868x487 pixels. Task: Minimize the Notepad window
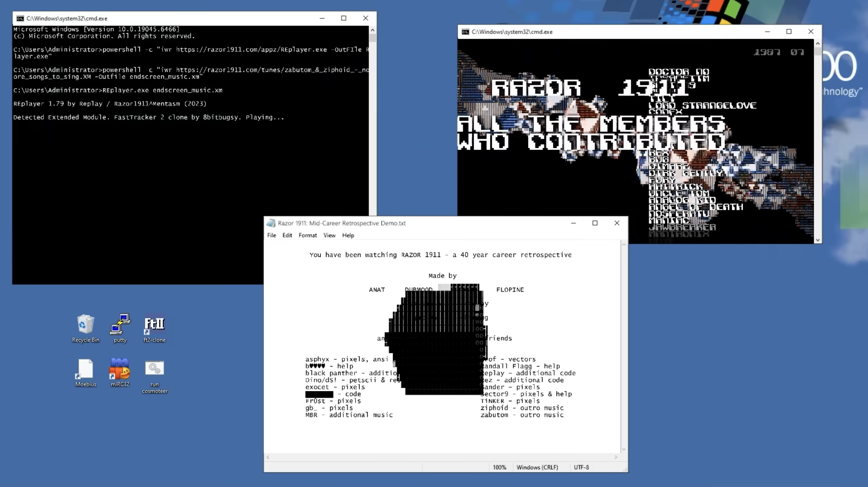[x=574, y=223]
